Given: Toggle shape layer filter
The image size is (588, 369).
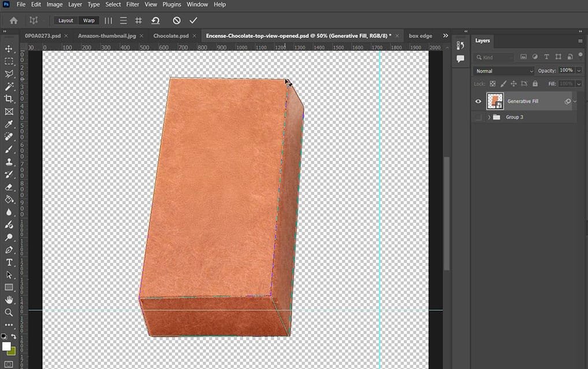Looking at the screenshot, I should click(x=558, y=57).
